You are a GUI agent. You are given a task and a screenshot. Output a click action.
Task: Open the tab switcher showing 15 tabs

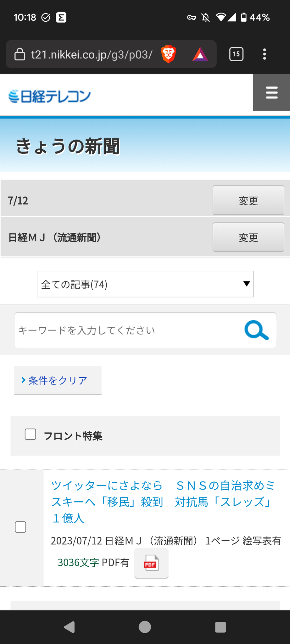point(236,54)
